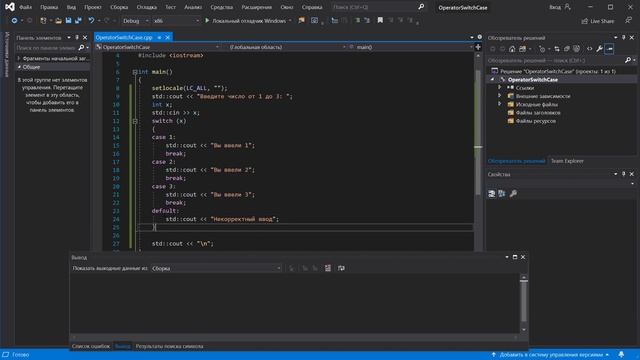Toggle Show All Files in Solution Explorer
The width and height of the screenshot is (640, 360).
point(576,49)
